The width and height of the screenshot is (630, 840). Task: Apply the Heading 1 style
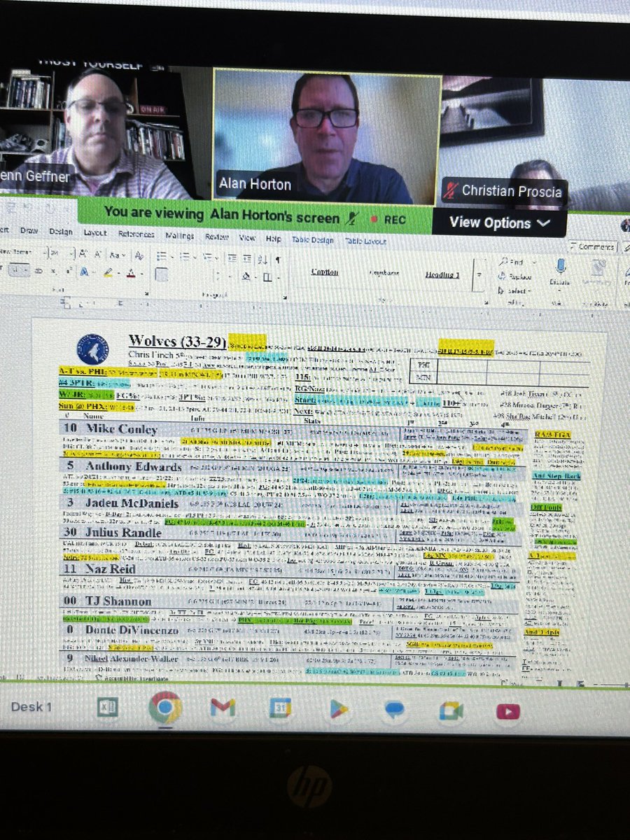pos(442,274)
